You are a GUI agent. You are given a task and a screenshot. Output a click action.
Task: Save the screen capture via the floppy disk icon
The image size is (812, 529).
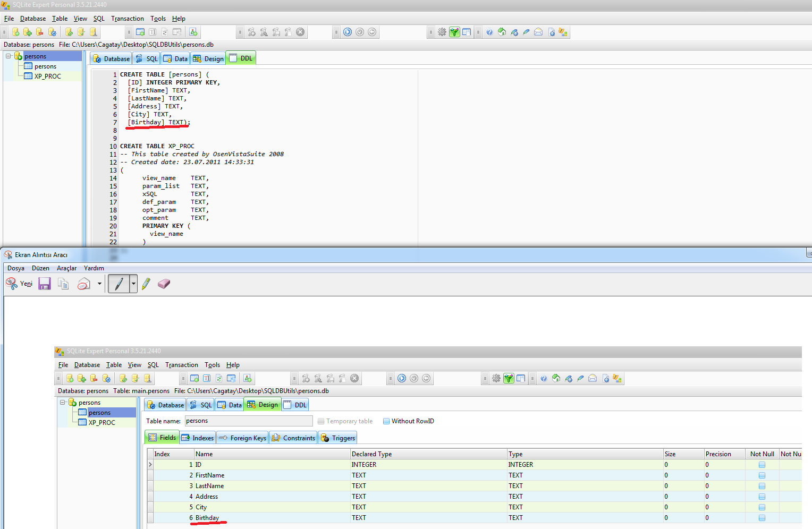click(x=44, y=283)
